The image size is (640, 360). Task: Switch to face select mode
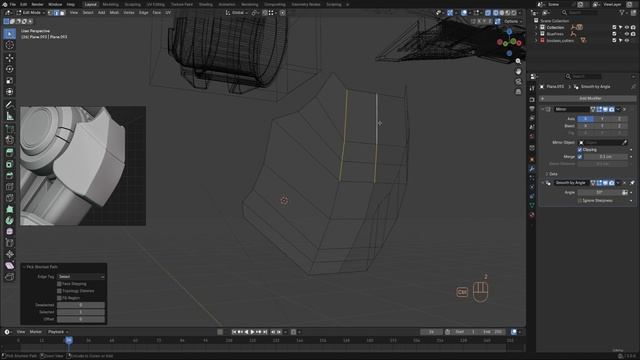pos(62,13)
